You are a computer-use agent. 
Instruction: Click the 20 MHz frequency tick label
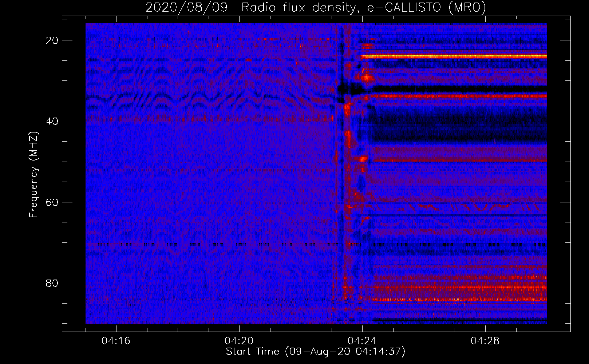[x=52, y=40]
